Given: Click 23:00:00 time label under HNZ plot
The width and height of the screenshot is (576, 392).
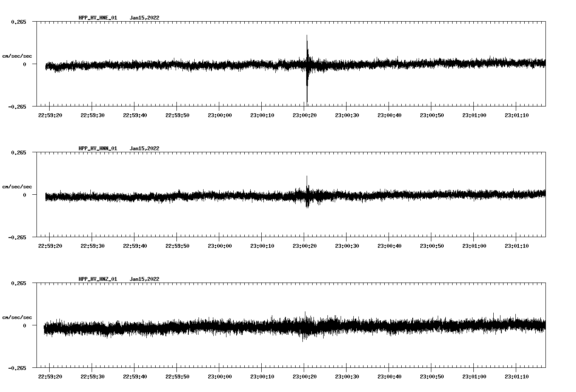Looking at the screenshot, I should point(220,377).
